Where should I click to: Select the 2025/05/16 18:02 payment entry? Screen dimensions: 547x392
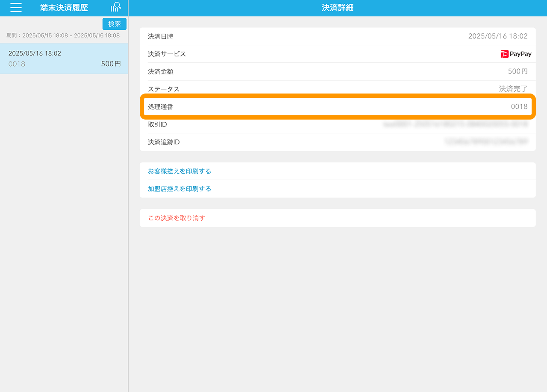click(64, 59)
